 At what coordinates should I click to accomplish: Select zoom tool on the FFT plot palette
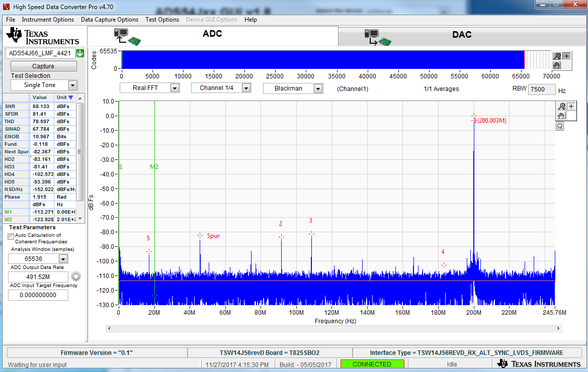(561, 107)
